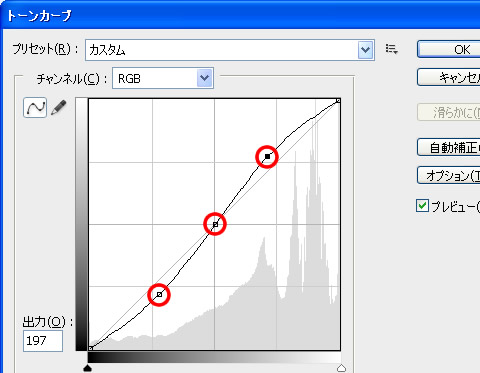
Task: Open the チャンネル RGB channel dropdown
Action: (x=163, y=78)
